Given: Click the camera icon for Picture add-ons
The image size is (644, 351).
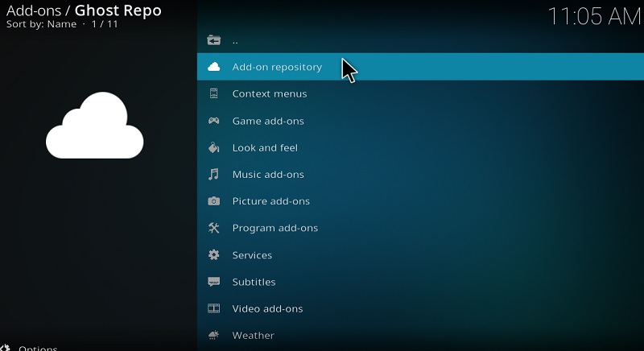Looking at the screenshot, I should pyautogui.click(x=213, y=201).
